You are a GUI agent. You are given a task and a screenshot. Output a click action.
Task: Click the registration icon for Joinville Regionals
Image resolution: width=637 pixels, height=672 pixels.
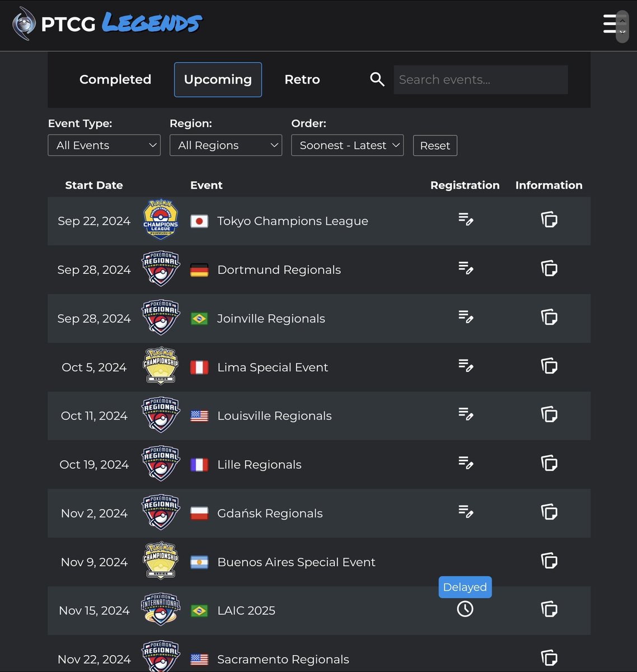pyautogui.click(x=465, y=317)
